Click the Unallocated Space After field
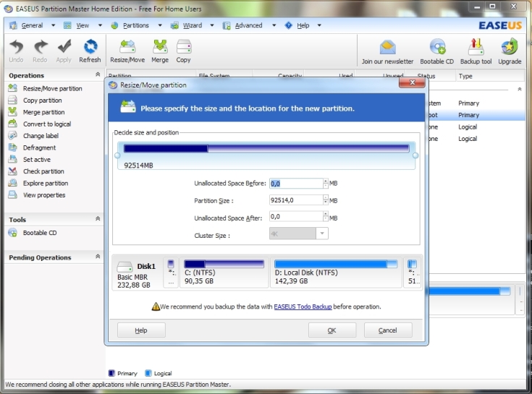The image size is (532, 394). click(296, 216)
